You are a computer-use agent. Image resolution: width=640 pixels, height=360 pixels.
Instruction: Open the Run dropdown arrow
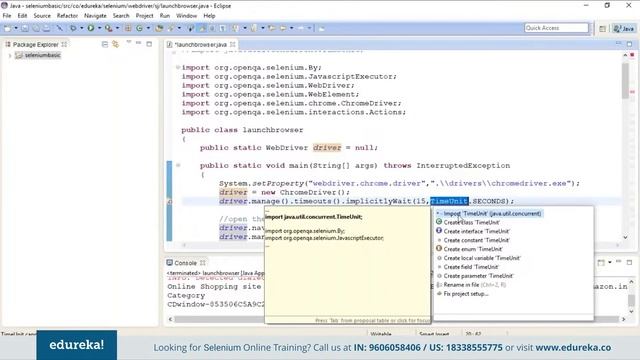pyautogui.click(x=99, y=28)
